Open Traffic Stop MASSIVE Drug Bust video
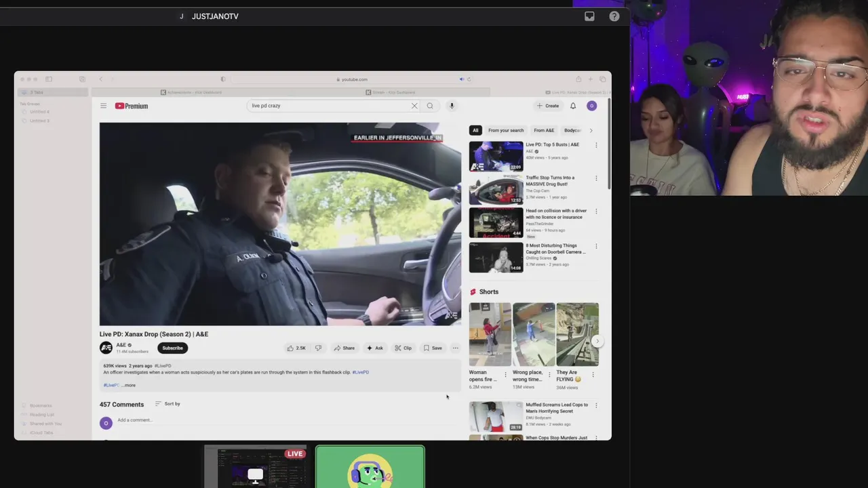The height and width of the screenshot is (488, 868). (x=496, y=189)
